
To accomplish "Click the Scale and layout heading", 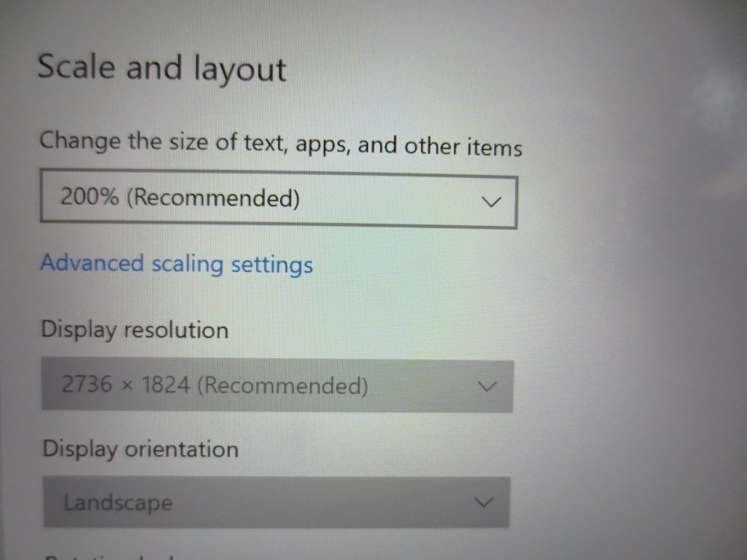I will click(x=162, y=68).
